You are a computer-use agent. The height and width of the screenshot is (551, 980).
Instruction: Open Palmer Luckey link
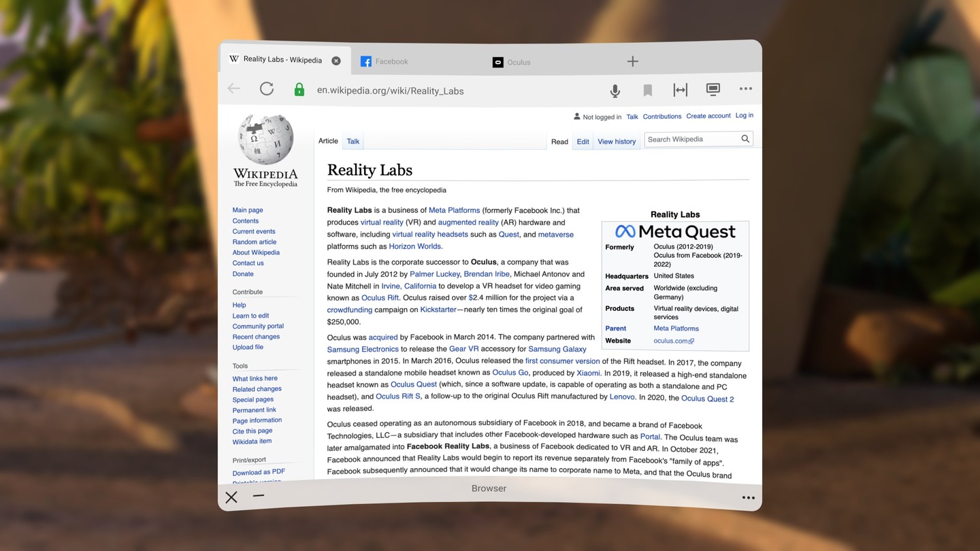tap(435, 274)
